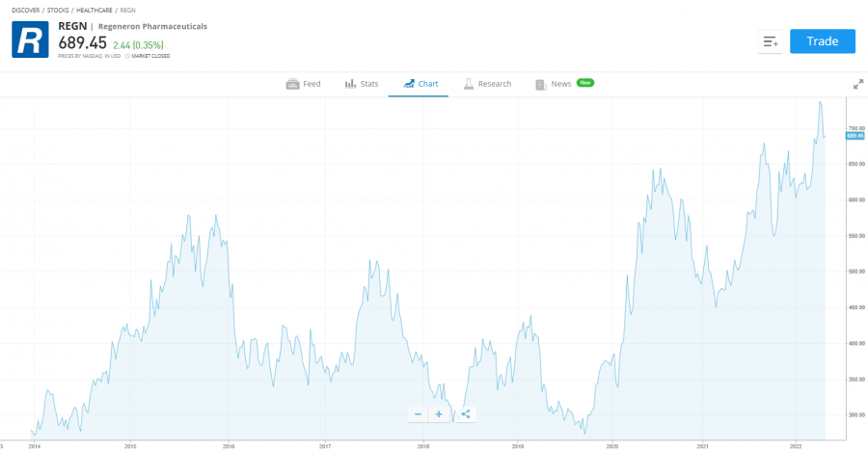868x452 pixels.
Task: Click the 500.00 price axis label
Action: tap(856, 272)
